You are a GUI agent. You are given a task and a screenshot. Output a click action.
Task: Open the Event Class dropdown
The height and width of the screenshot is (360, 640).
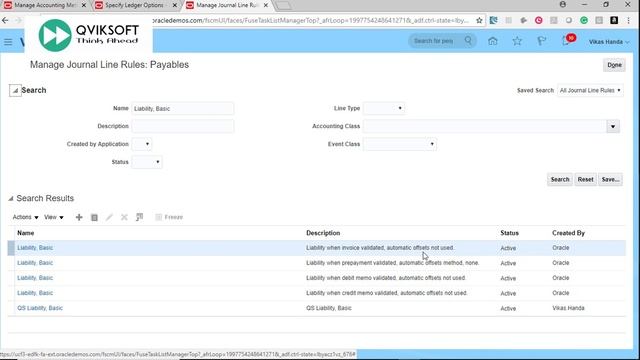[x=400, y=144]
